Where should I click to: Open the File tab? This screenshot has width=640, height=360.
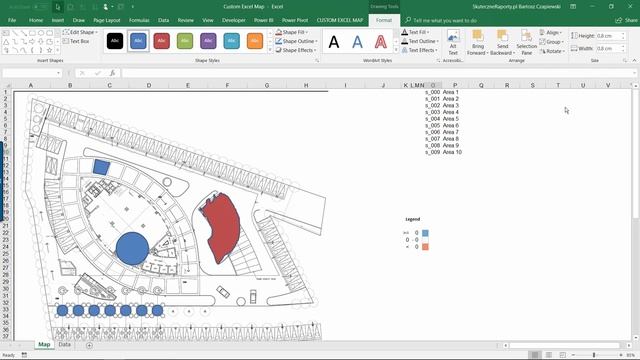coord(12,20)
